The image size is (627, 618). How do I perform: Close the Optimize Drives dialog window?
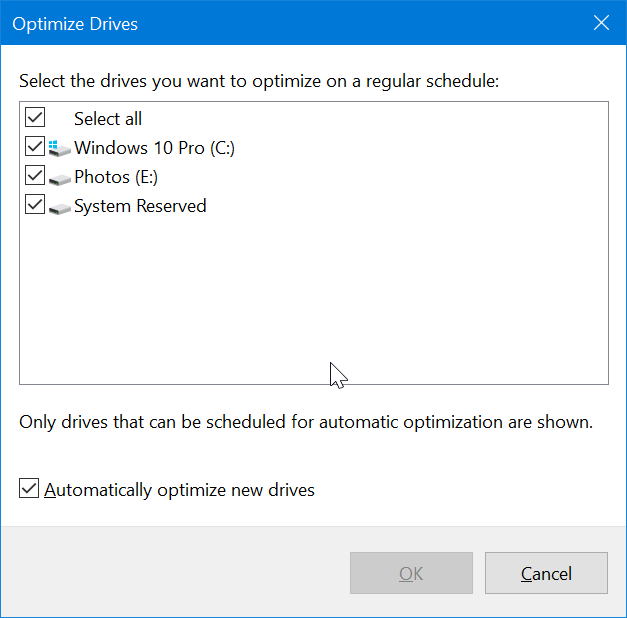(601, 23)
